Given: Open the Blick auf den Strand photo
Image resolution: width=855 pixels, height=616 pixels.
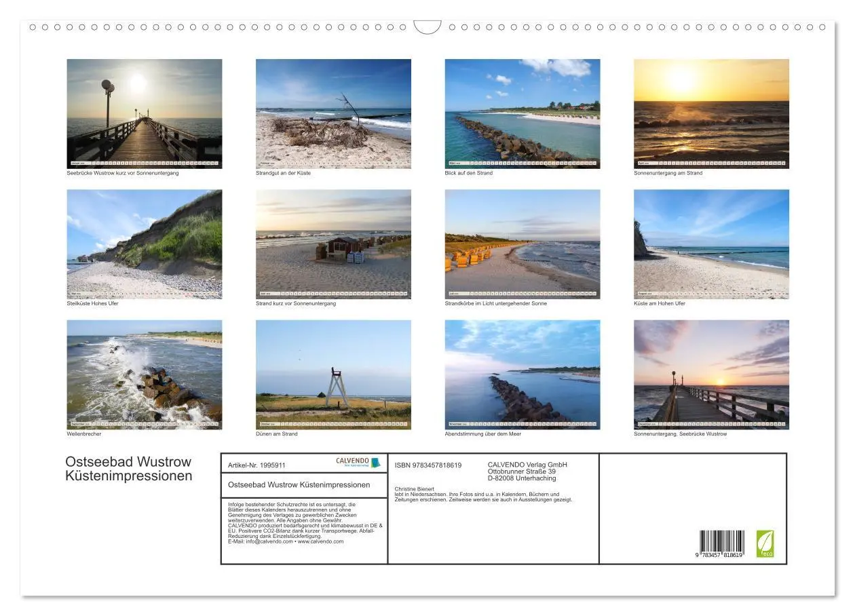Looking at the screenshot, I should 522,113.
